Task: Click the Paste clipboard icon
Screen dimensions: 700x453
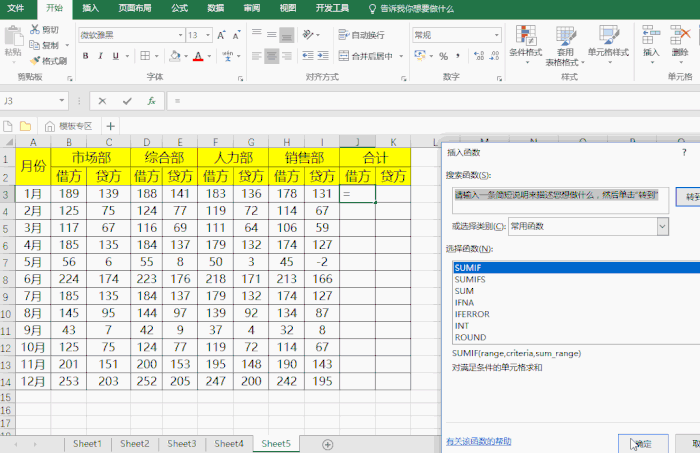Action: (x=13, y=36)
